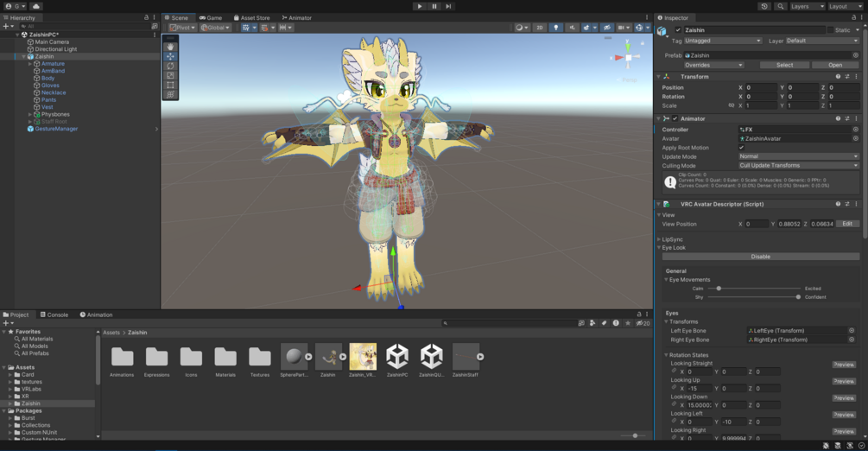The width and height of the screenshot is (868, 451).
Task: Toggle scene audio button
Action: (572, 27)
